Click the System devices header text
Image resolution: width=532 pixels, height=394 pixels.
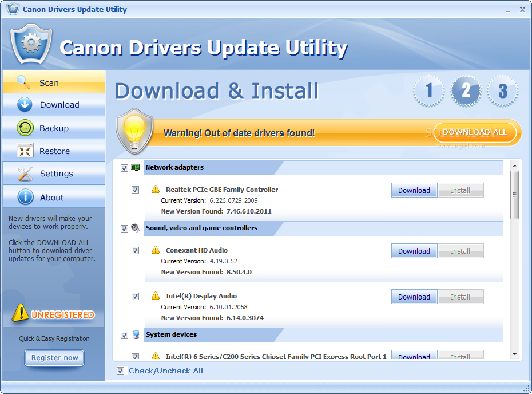(x=171, y=334)
